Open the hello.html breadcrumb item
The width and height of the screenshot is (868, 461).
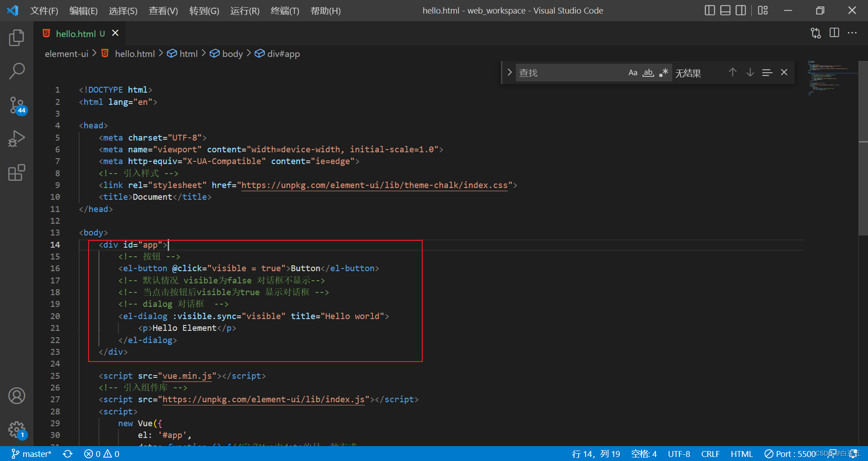(x=129, y=54)
